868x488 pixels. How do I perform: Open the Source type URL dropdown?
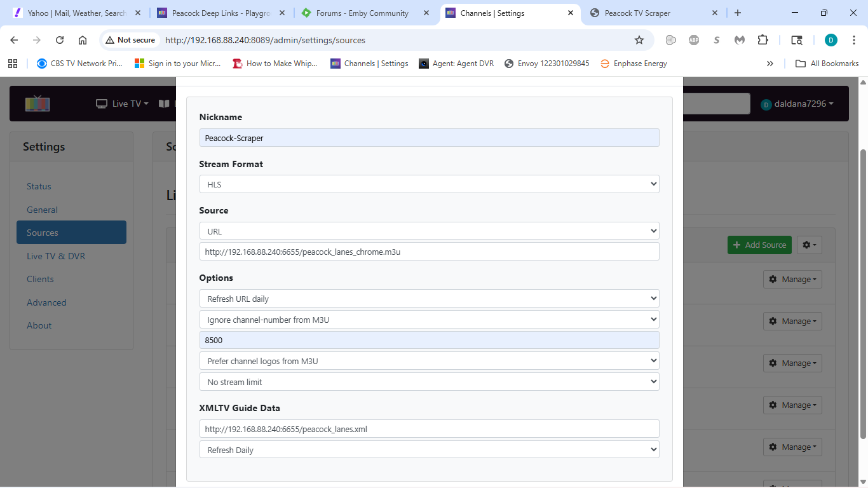(x=429, y=231)
